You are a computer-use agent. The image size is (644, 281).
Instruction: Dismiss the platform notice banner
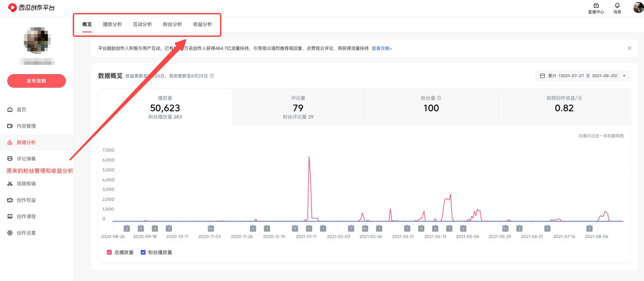(629, 48)
